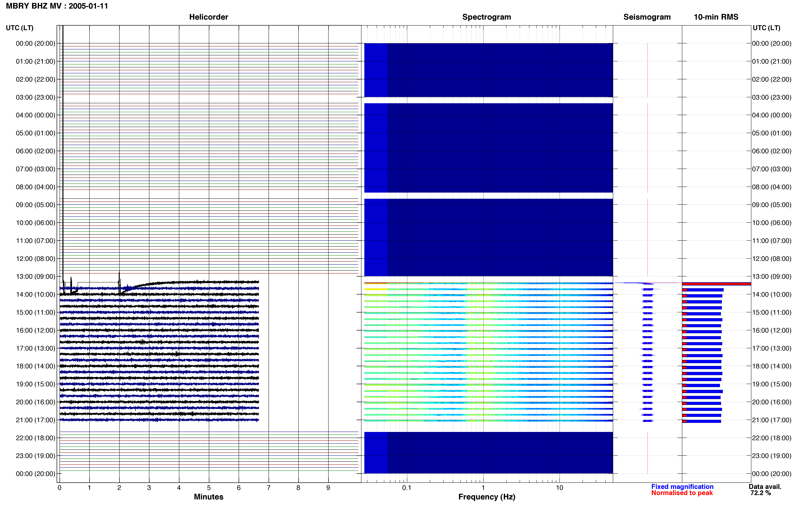Screen dimensions: 812x508
Task: Click 03:00 (23:00) on the Helicorder time axis
Action: [36, 97]
